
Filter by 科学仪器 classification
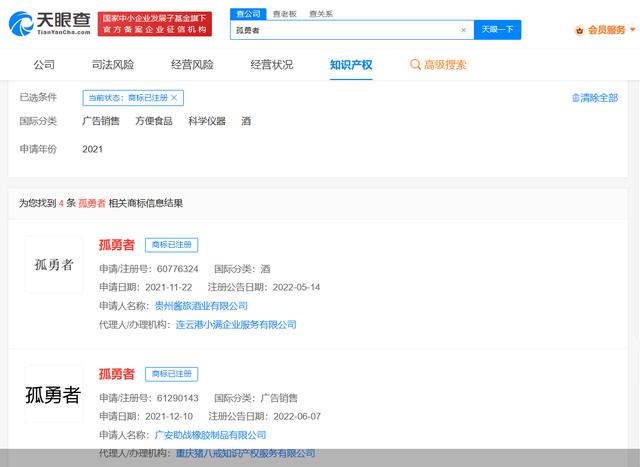pyautogui.click(x=207, y=121)
